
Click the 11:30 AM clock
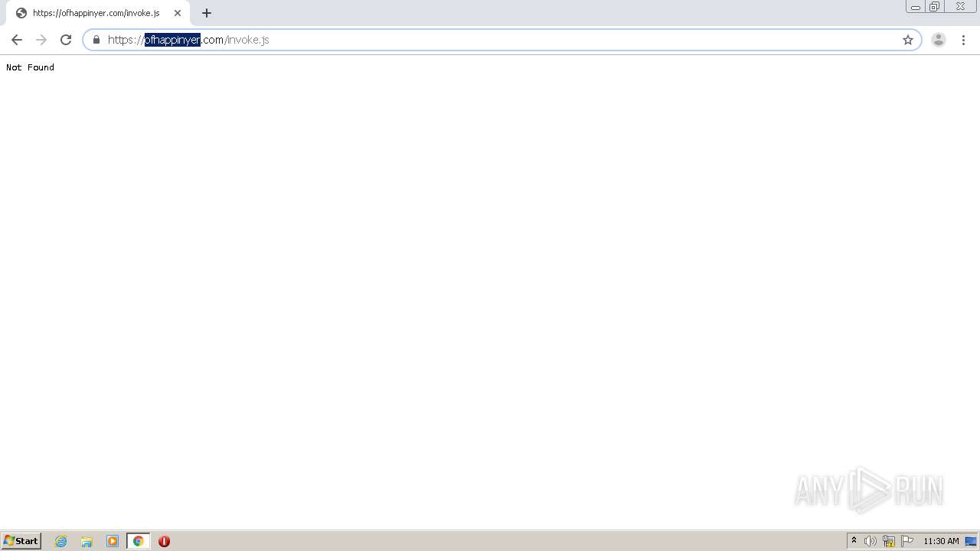[x=941, y=541]
